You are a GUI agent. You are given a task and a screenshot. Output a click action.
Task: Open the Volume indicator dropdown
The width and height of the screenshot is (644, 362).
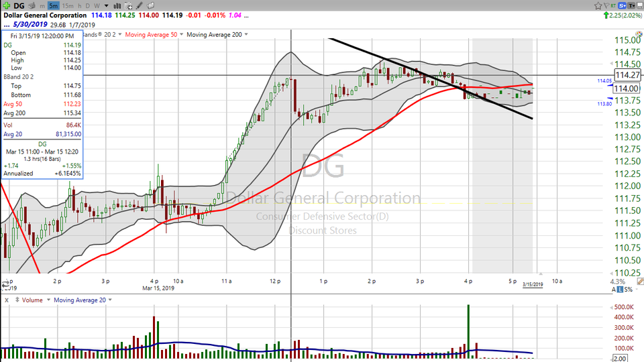[x=48, y=300]
